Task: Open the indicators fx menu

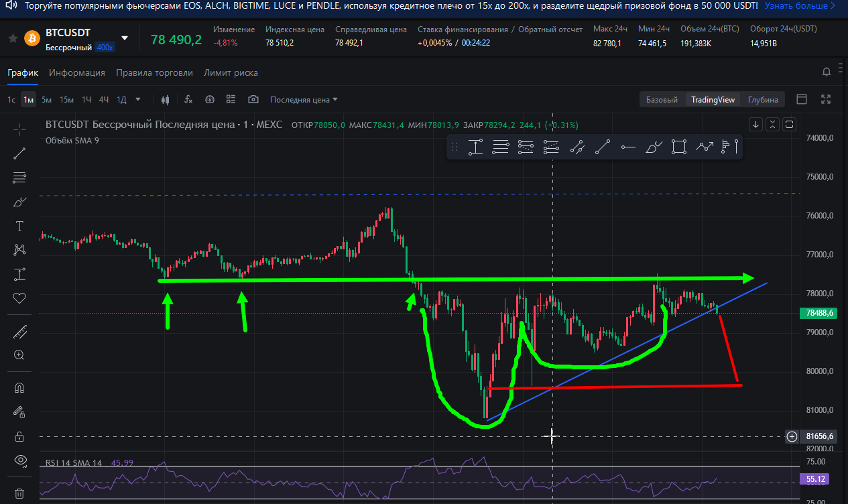Action: tap(188, 99)
